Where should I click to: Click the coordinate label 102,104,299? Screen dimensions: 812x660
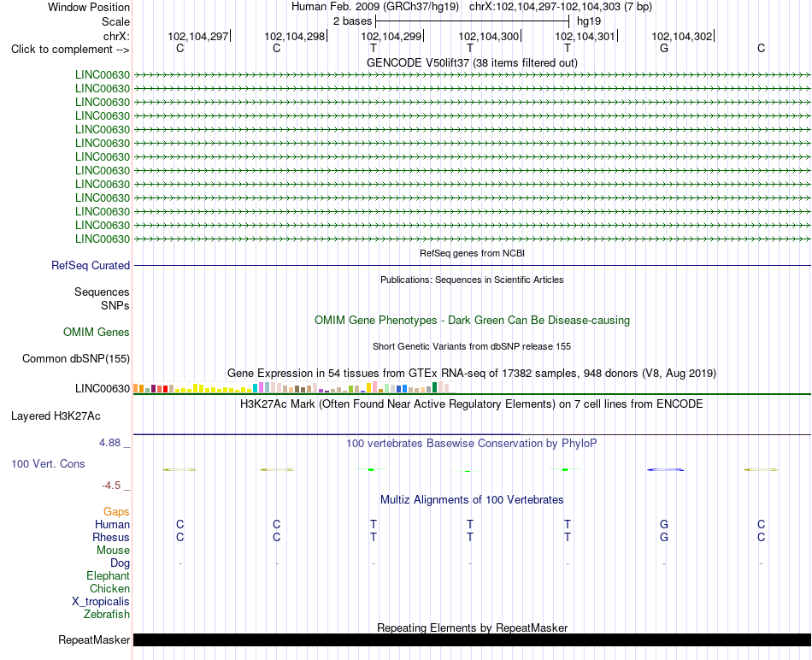tap(391, 36)
